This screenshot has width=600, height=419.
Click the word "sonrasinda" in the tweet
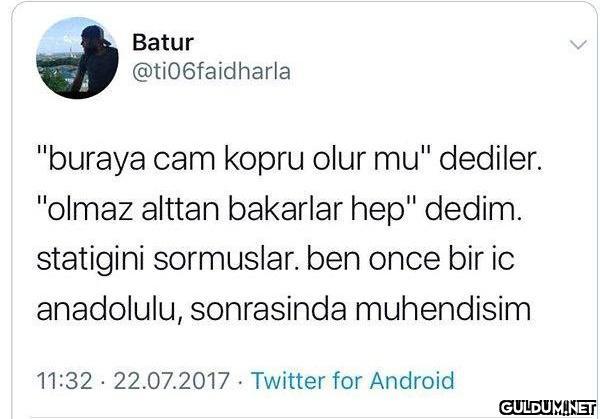tap(268, 308)
